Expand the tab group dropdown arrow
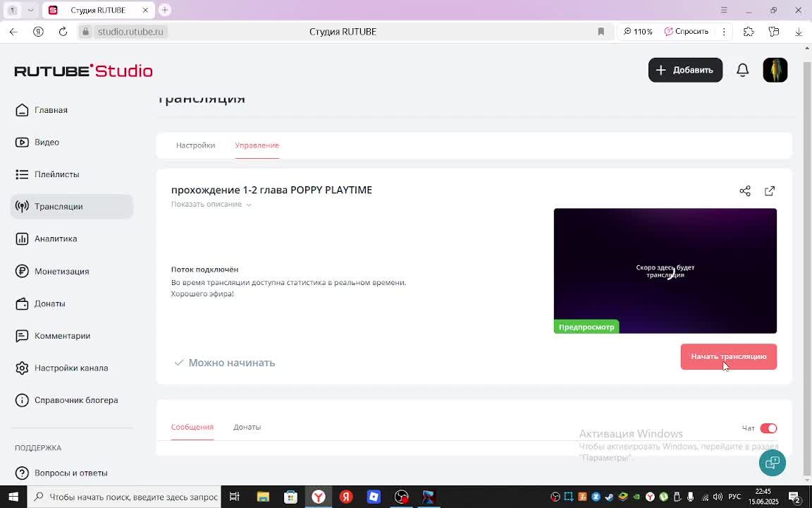Viewport: 812px width, 508px height. (30, 10)
